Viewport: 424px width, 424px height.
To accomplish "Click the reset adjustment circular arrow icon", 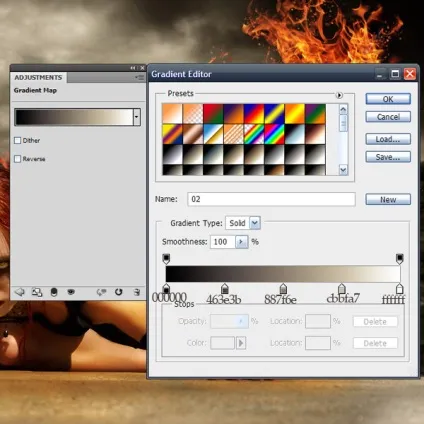I will coord(118,292).
